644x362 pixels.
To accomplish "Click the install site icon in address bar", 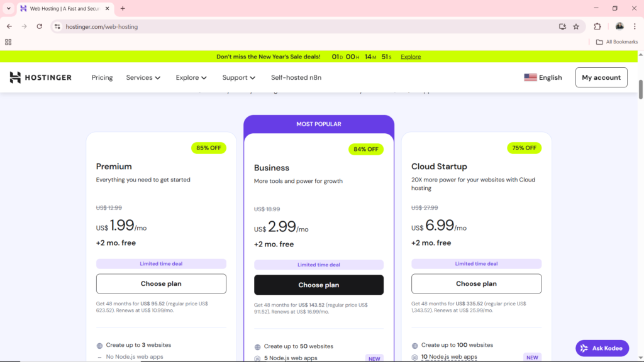I will click(562, 26).
